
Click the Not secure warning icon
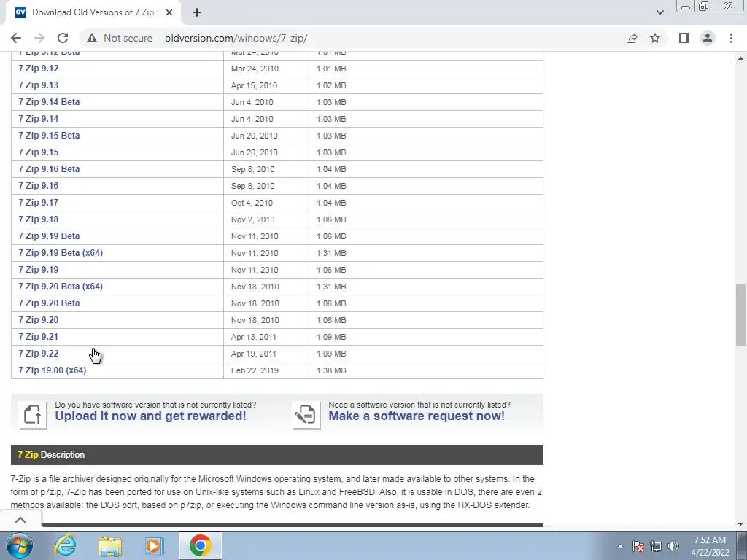click(92, 38)
